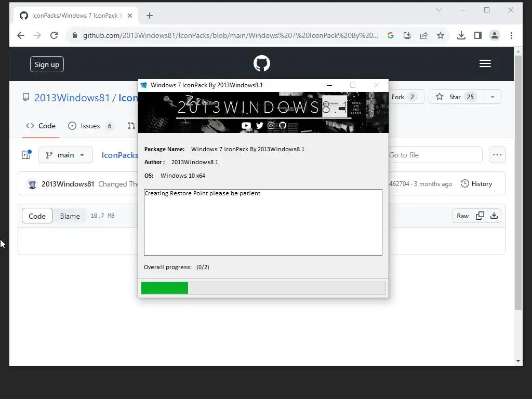532x399 pixels.
Task: Click 'Windows 10 x64' OS value
Action: coord(182,176)
